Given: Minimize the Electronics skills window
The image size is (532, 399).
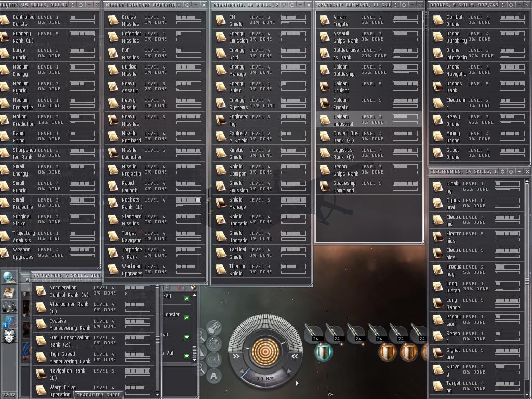Looking at the screenshot, I should tap(519, 171).
